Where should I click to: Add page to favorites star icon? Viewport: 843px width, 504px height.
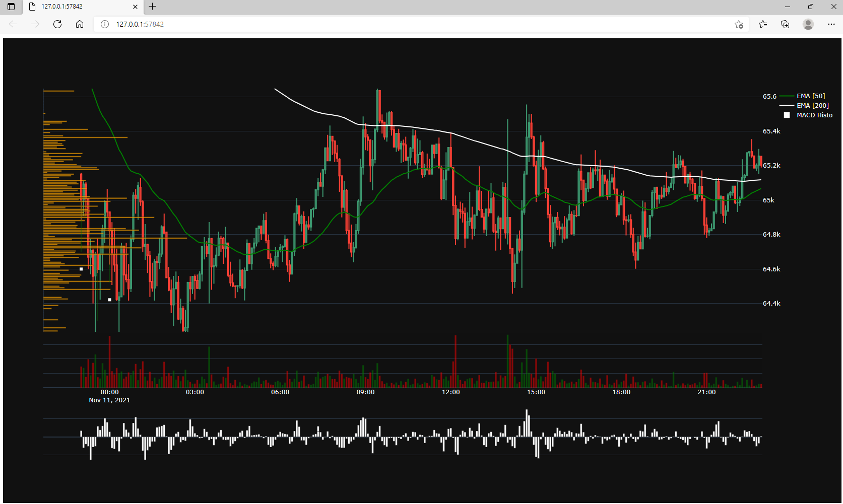[x=739, y=24]
